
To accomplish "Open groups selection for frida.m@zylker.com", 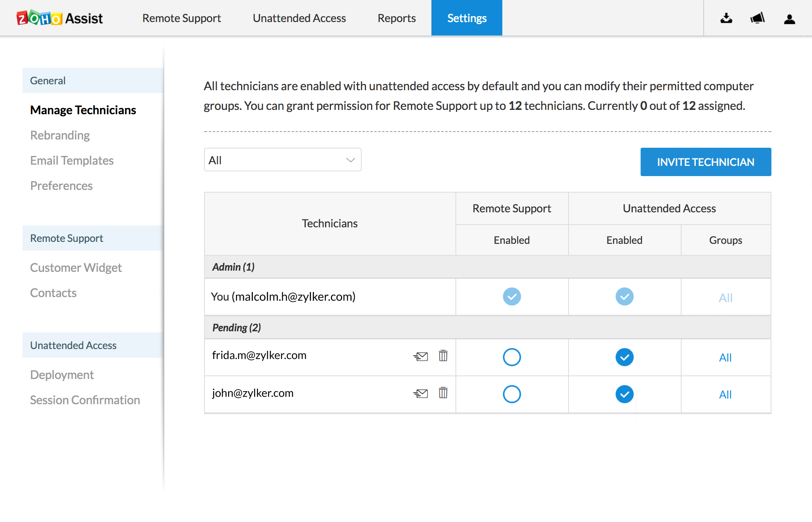I will 725,358.
